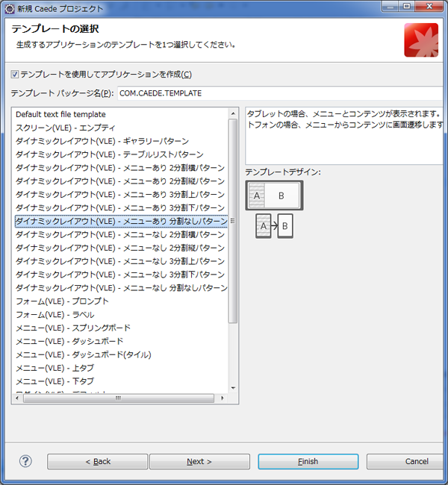Screen dimensions: 448x485
Task: Select 'Default text file template'
Action: coord(122,114)
